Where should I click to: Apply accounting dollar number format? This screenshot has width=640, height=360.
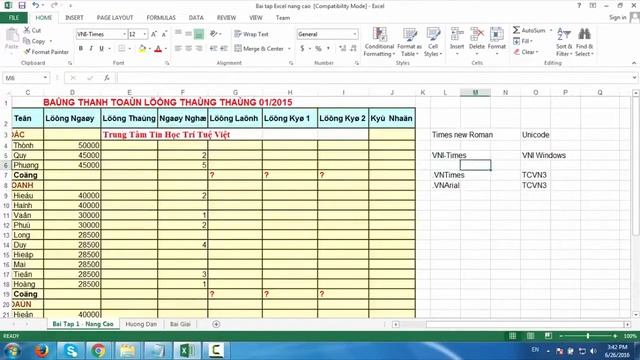[302, 49]
